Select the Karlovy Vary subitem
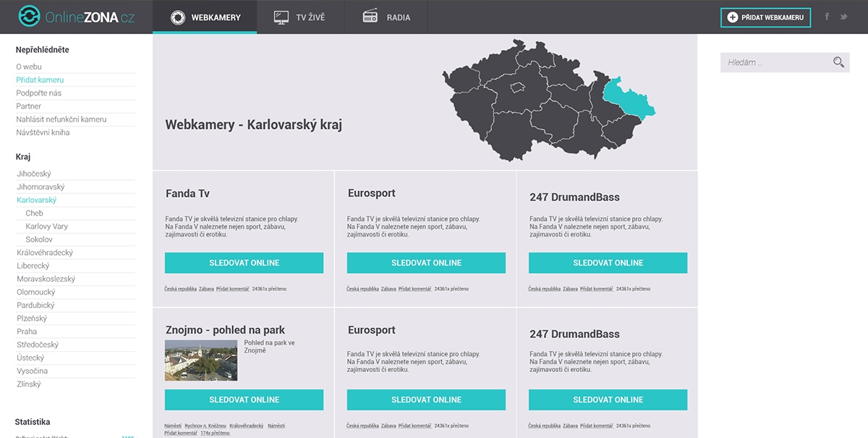 pos(46,226)
